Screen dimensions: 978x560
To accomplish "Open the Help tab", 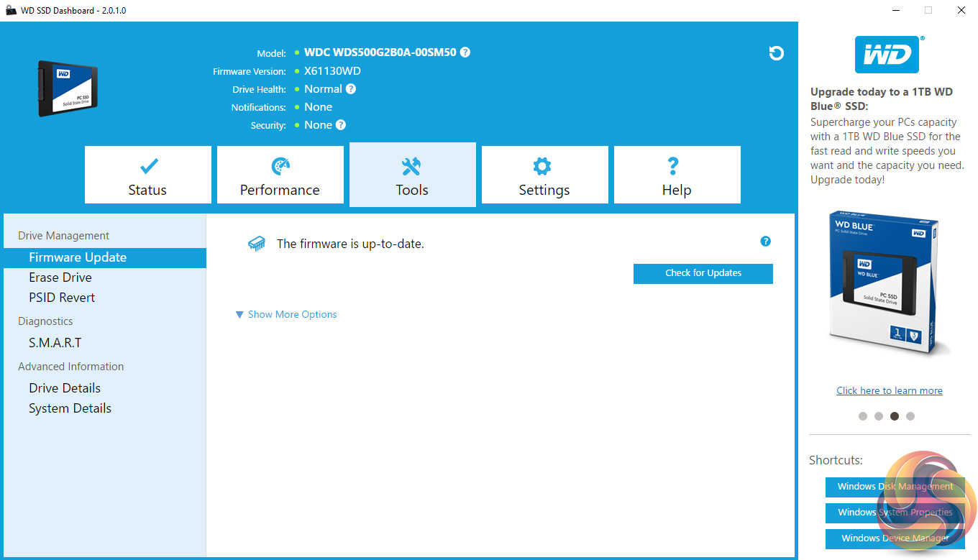I will [x=677, y=175].
